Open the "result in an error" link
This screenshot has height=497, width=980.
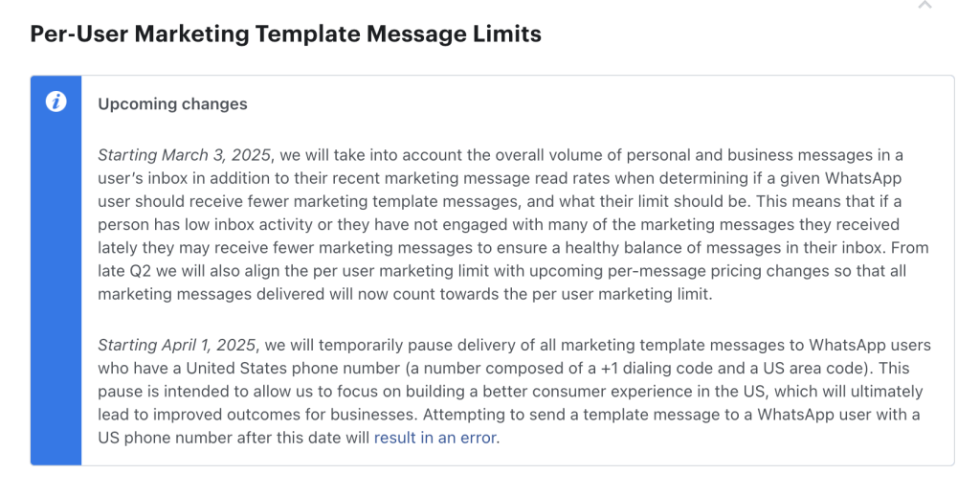435,438
